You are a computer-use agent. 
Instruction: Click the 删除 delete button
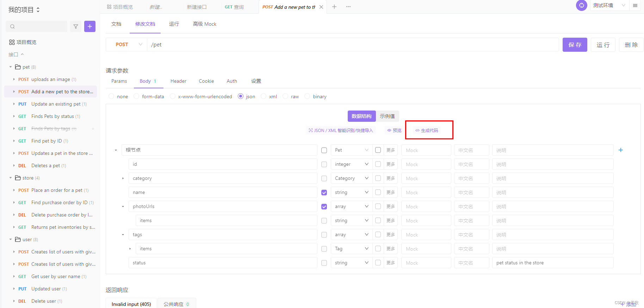click(631, 45)
